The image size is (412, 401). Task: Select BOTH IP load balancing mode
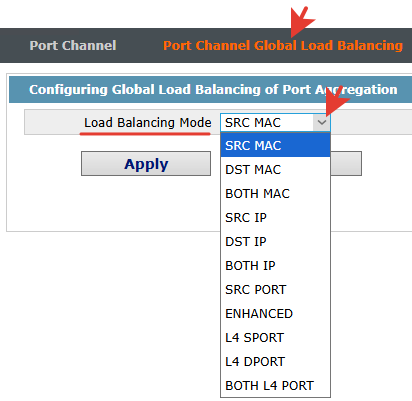tap(275, 265)
